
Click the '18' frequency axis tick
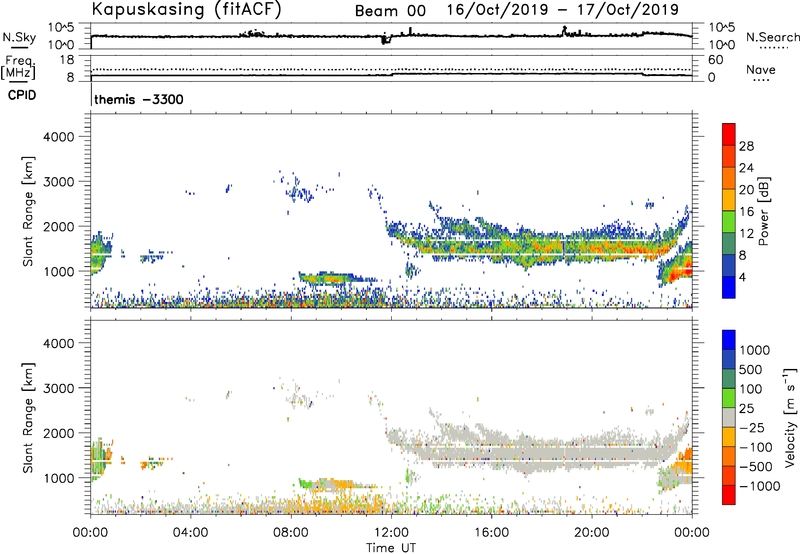tap(67, 60)
